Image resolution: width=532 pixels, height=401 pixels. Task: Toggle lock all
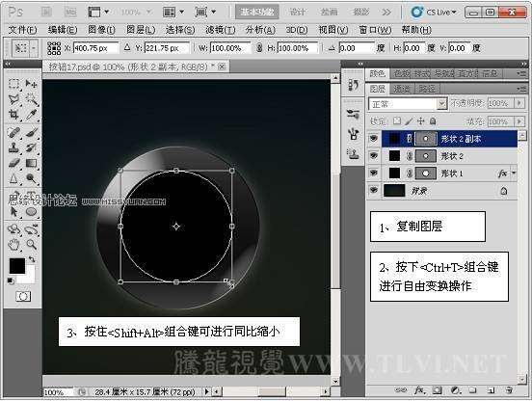[433, 120]
